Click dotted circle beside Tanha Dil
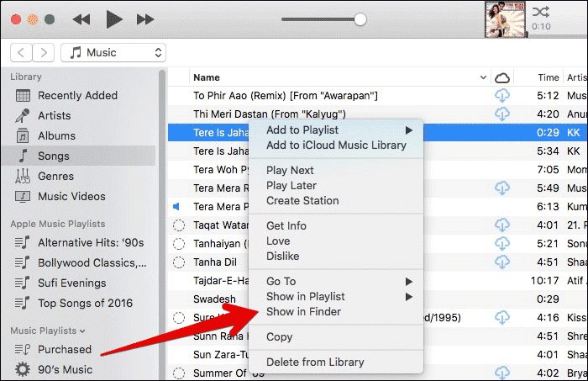This screenshot has height=381, width=588. pyautogui.click(x=179, y=262)
